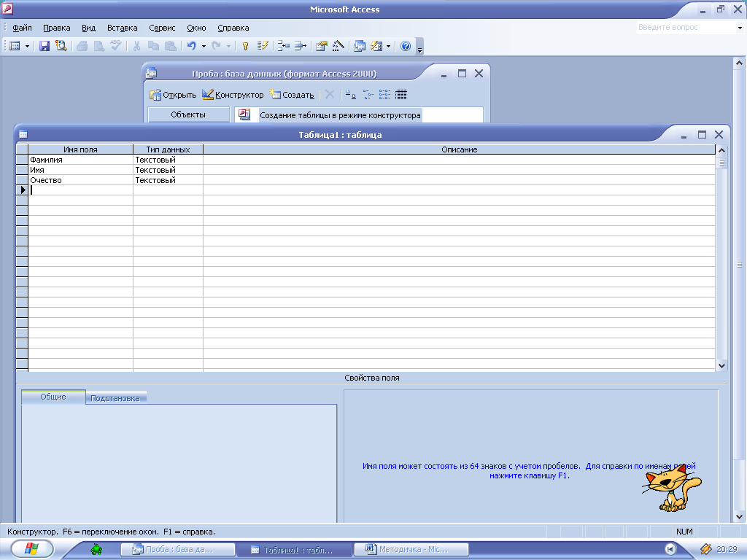Click the 'Введите вопрос' help input box
This screenshot has height=560, width=747.
686,27
